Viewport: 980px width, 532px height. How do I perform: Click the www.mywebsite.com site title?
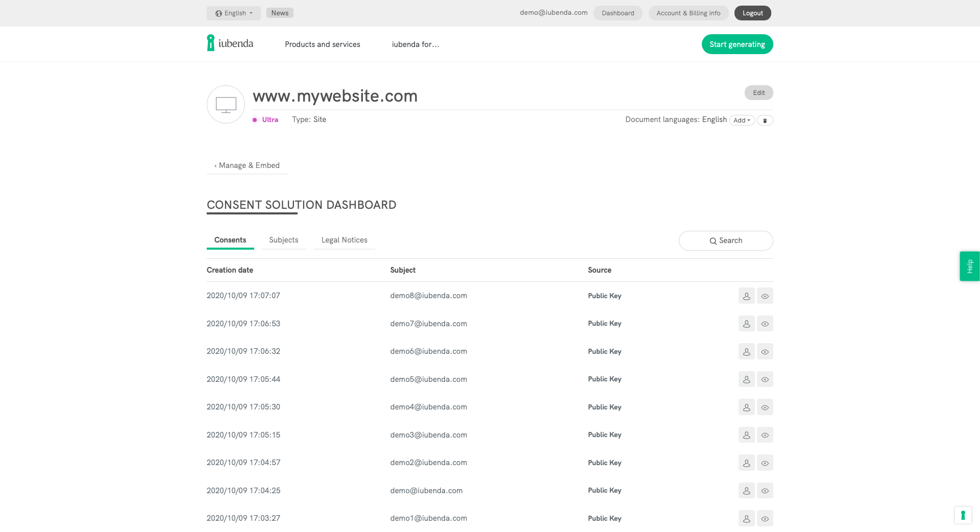tap(335, 96)
